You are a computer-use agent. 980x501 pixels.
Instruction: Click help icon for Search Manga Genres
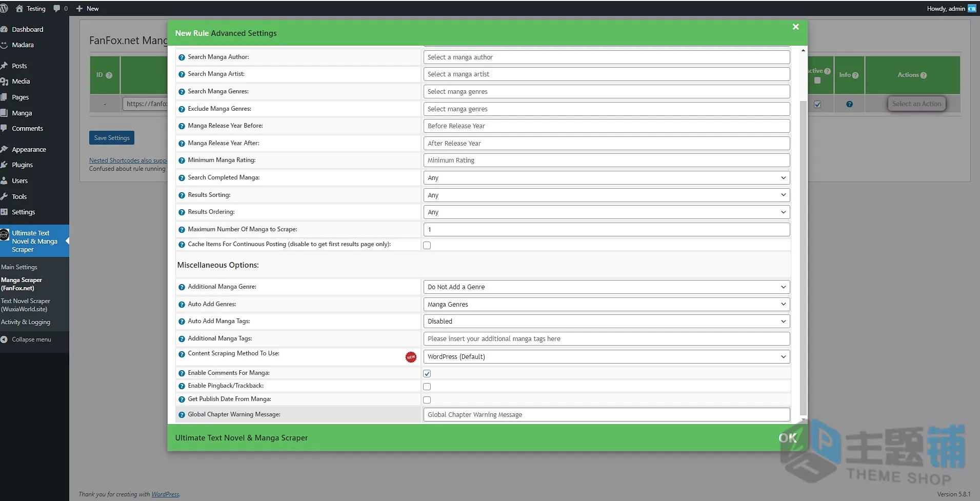[x=182, y=92]
